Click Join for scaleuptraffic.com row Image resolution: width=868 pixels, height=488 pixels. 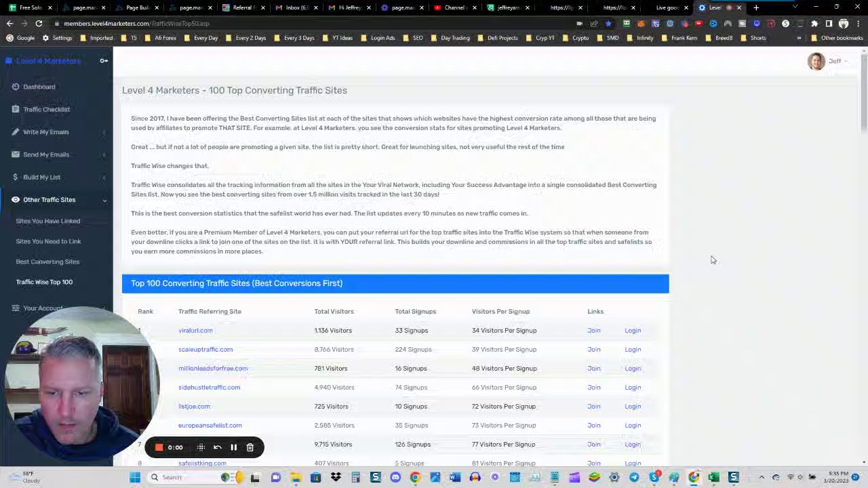coord(593,350)
